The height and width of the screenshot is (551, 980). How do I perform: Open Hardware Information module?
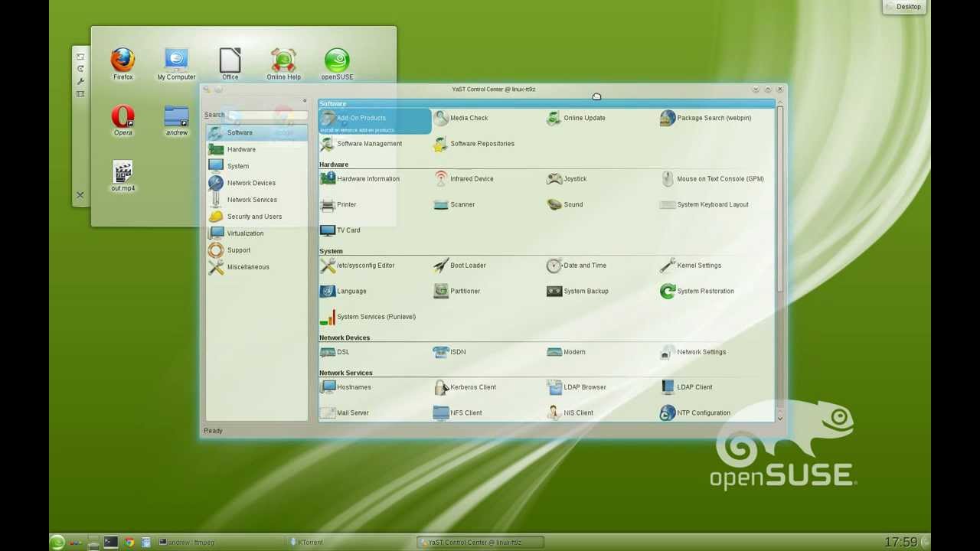360,179
